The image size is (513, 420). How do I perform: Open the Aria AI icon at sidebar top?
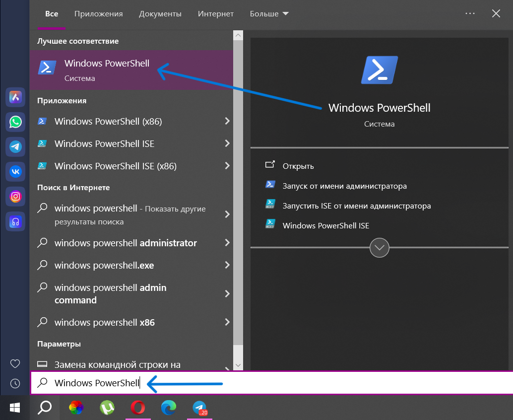point(15,97)
